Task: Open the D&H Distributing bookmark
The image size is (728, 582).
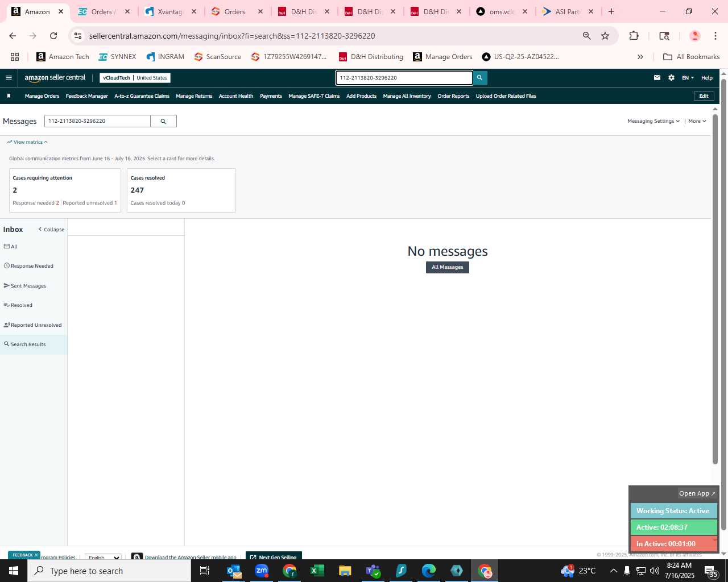Action: click(371, 57)
